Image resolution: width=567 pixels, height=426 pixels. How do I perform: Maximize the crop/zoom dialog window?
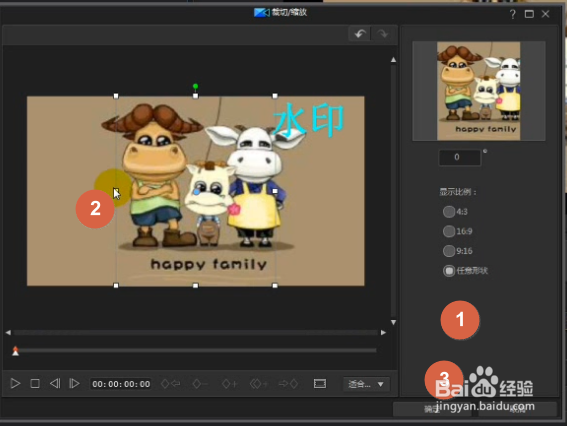coord(529,14)
